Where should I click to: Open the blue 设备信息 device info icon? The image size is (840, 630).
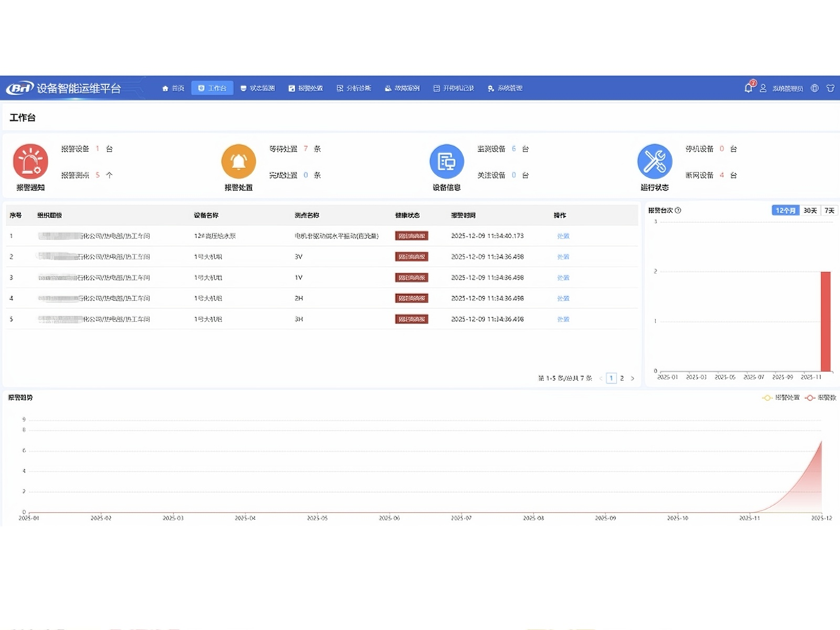446,161
